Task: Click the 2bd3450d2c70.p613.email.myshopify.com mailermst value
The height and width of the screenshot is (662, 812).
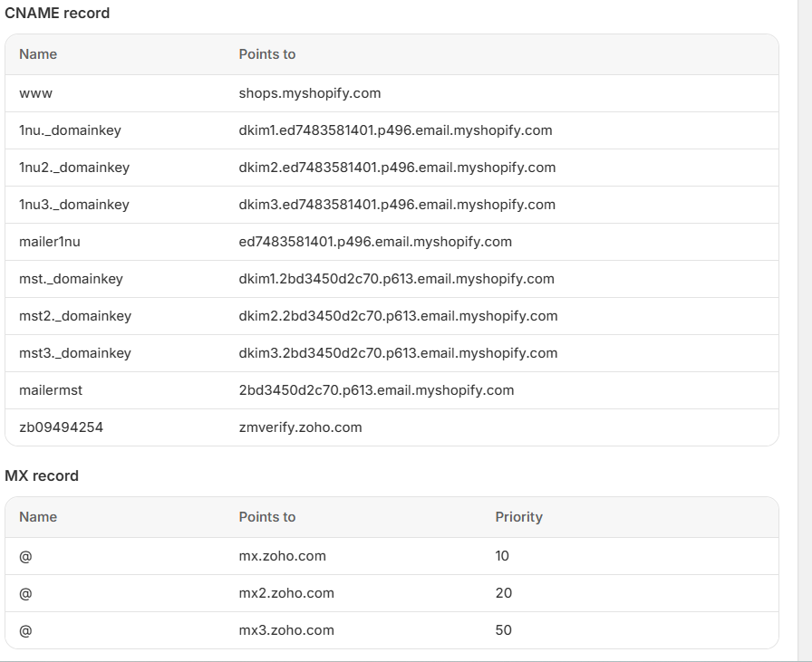Action: (376, 390)
